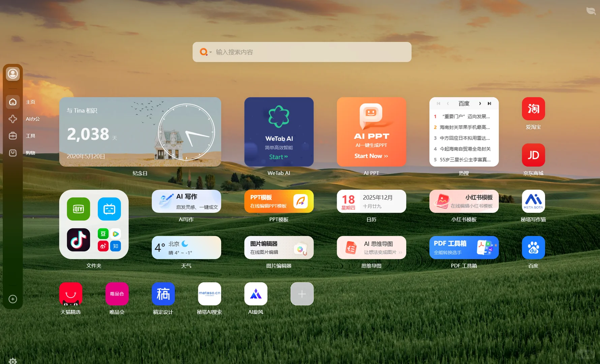Open iQIYI in the 文件夹 folder
The height and width of the screenshot is (364, 600).
coord(79,209)
